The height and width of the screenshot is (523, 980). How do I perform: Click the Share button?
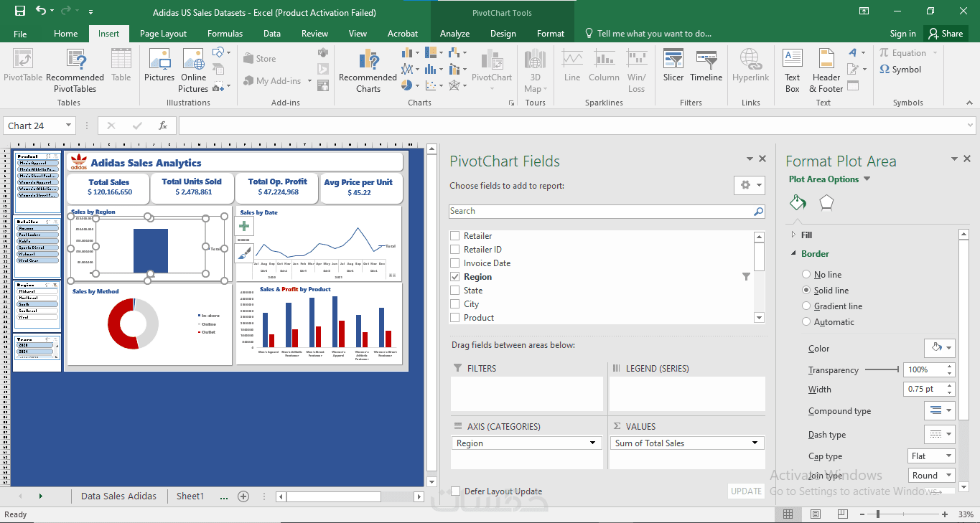pyautogui.click(x=945, y=34)
